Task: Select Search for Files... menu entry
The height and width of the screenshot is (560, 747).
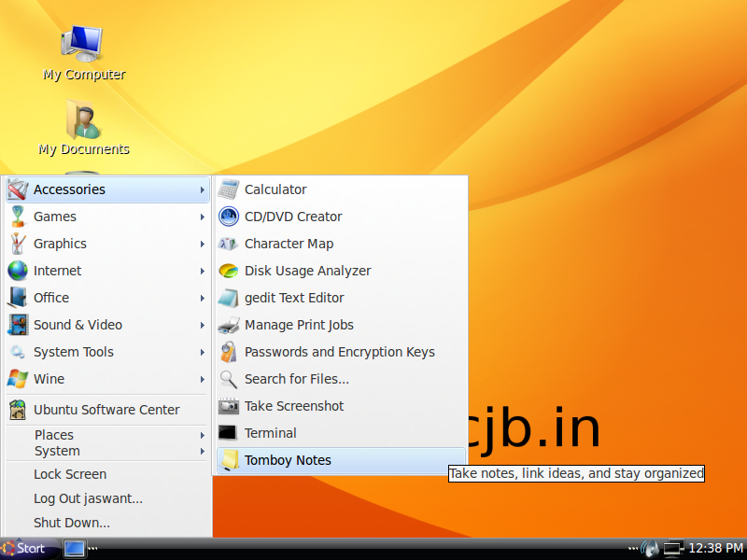Action: (x=341, y=379)
